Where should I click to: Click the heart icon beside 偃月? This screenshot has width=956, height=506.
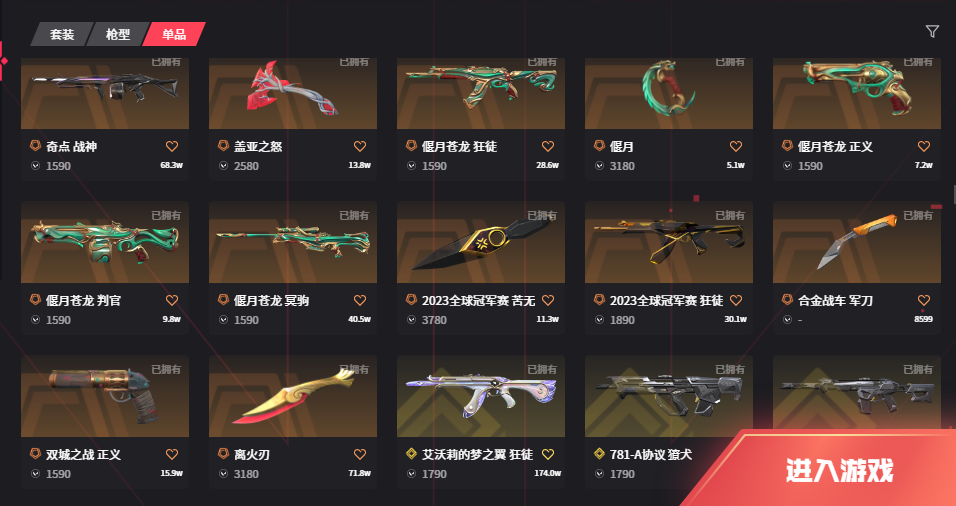(x=736, y=146)
